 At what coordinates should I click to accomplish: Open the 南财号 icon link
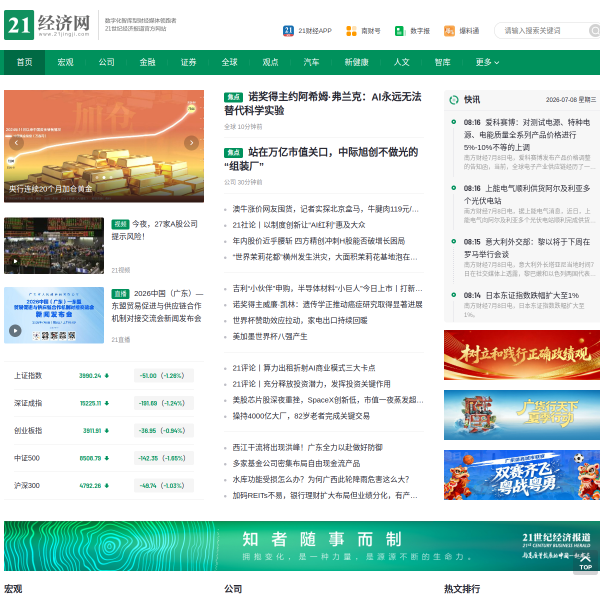click(x=363, y=31)
